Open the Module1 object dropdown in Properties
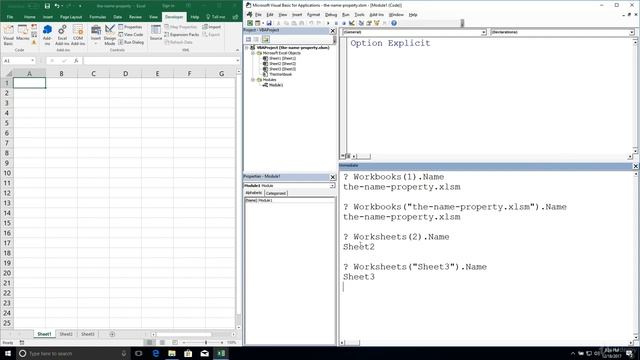Image resolution: width=640 pixels, height=360 pixels. click(332, 186)
